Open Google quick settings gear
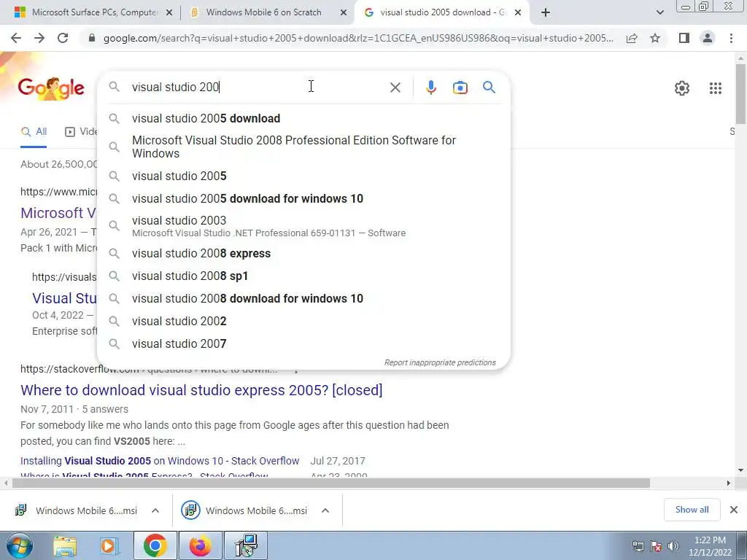 coord(682,88)
